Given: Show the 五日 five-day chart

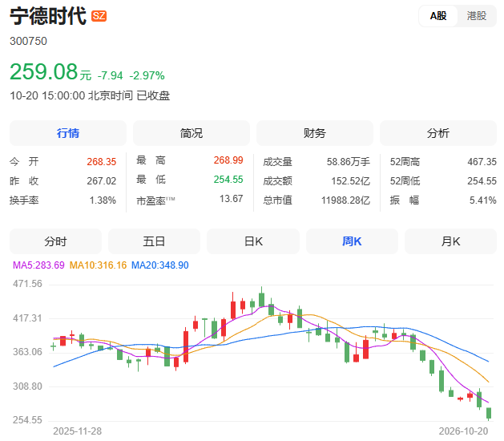Looking at the screenshot, I should tap(155, 241).
